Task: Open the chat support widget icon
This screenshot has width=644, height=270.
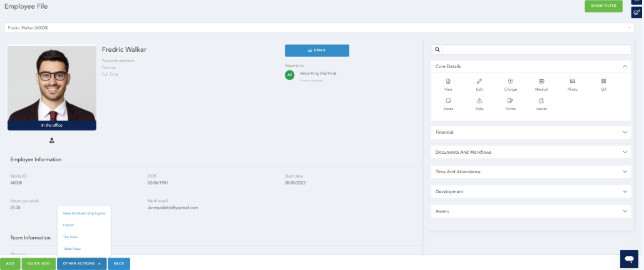Action: pyautogui.click(x=629, y=258)
